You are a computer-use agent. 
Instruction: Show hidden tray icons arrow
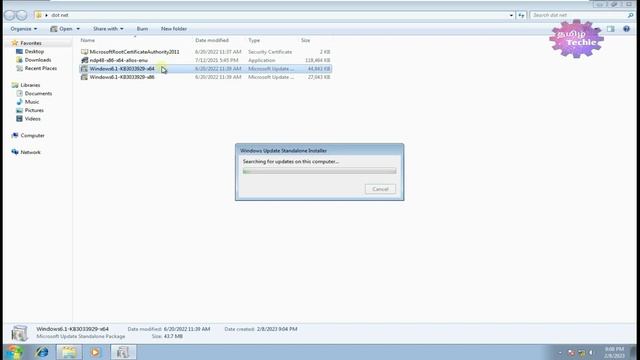[x=560, y=353]
